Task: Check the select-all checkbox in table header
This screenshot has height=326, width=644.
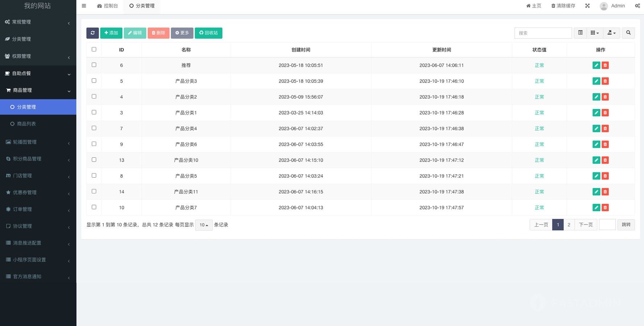Action: [x=94, y=49]
